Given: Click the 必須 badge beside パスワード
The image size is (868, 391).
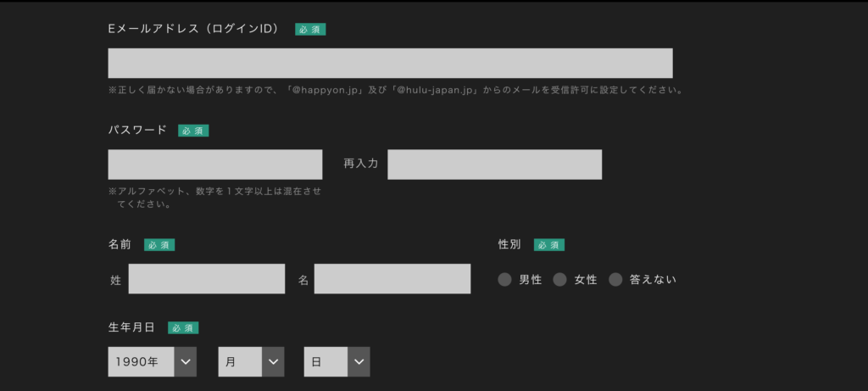Looking at the screenshot, I should (x=193, y=131).
